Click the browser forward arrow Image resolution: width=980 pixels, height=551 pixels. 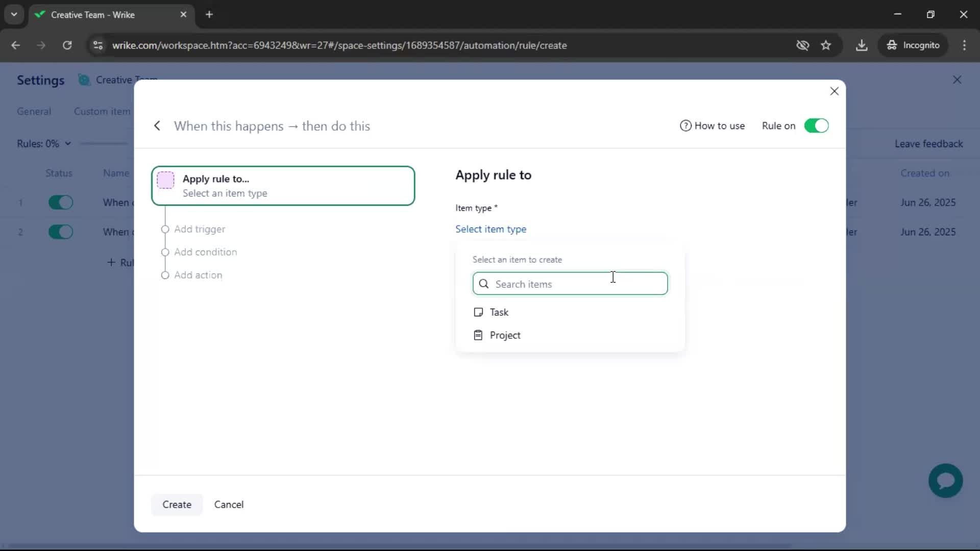point(41,45)
